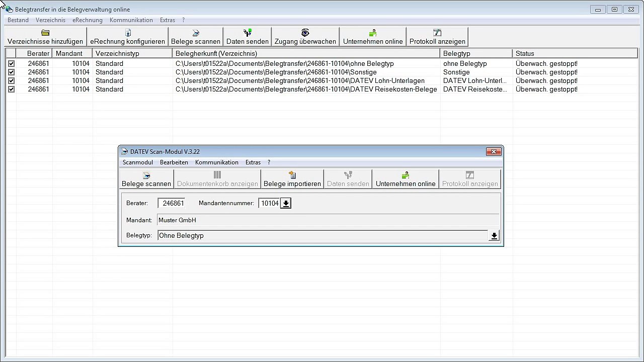
Task: Toggle checkbox for 'Sonstige' directory row
Action: pos(11,72)
